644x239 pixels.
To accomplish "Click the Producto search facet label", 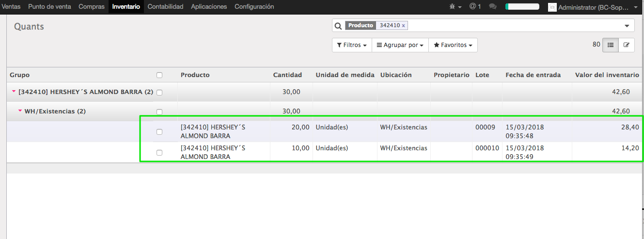I will pyautogui.click(x=361, y=25).
